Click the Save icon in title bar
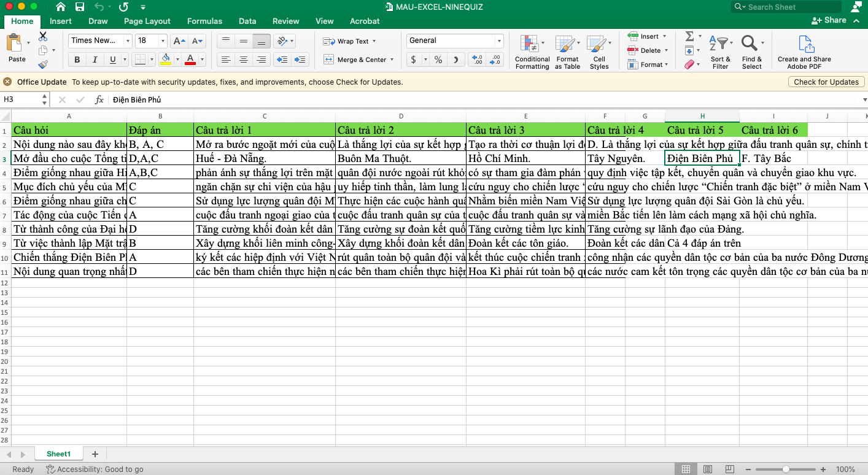Viewport: 868px width, 475px height. click(x=80, y=7)
